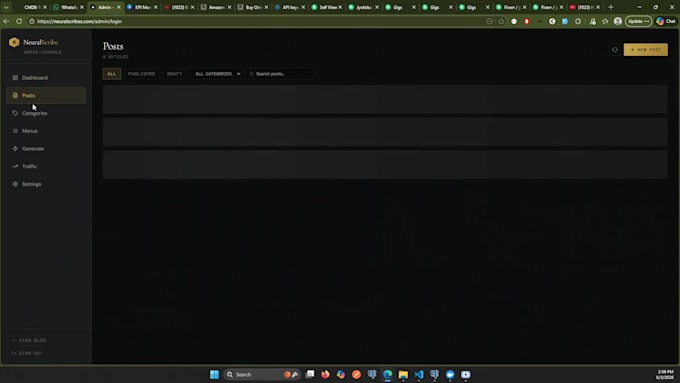Open Task View on taskbar
Viewport: 680px width, 383px height.
(310, 374)
